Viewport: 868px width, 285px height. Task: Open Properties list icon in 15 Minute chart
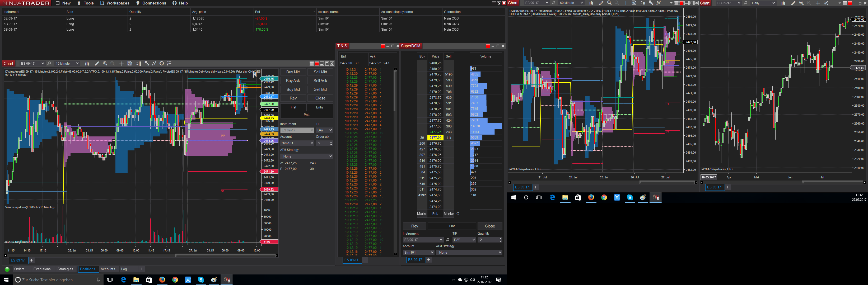click(169, 64)
